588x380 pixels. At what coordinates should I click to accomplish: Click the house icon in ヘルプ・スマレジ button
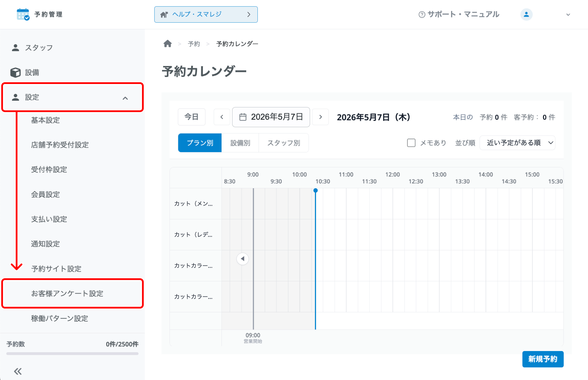[164, 14]
